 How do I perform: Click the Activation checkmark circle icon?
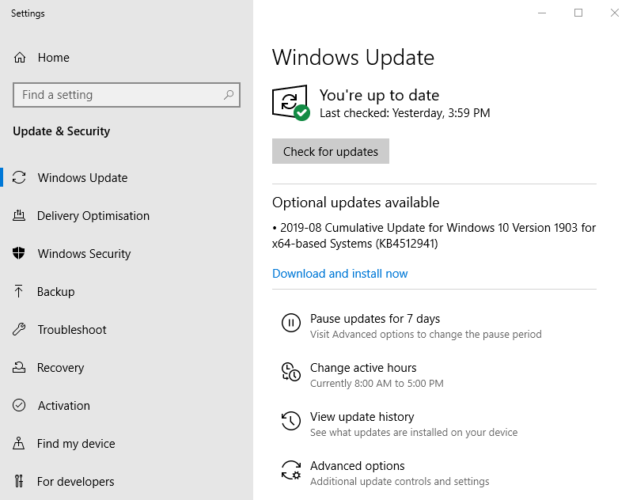tap(19, 405)
